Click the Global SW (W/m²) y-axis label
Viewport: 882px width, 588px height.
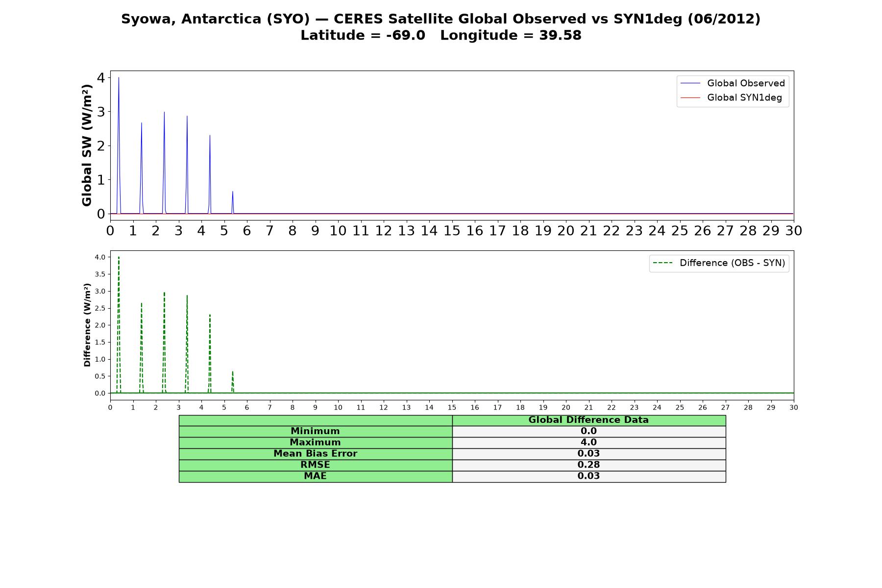click(87, 145)
